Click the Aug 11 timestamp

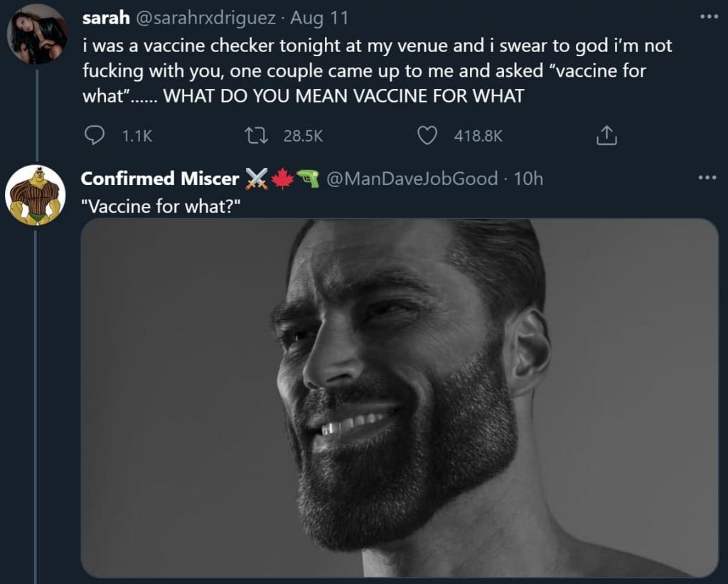tap(319, 17)
